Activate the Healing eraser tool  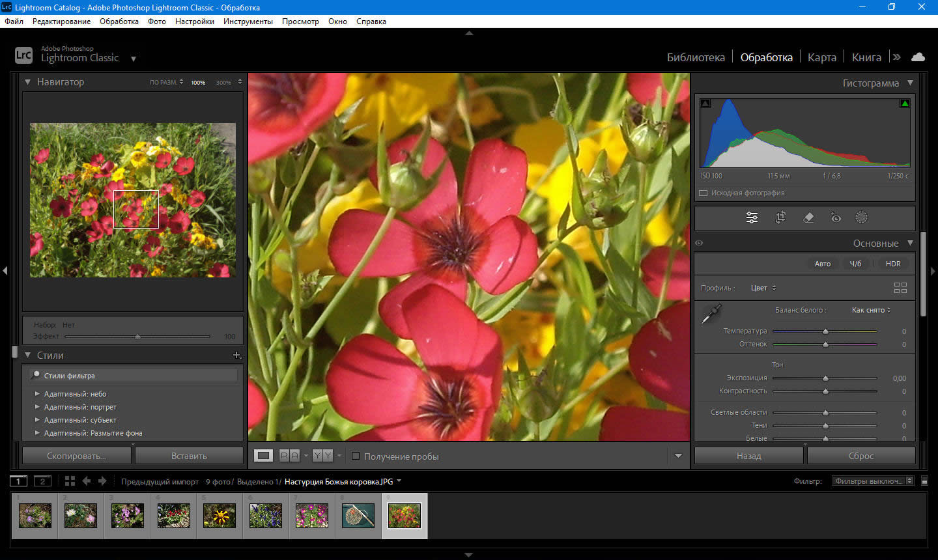pyautogui.click(x=808, y=218)
